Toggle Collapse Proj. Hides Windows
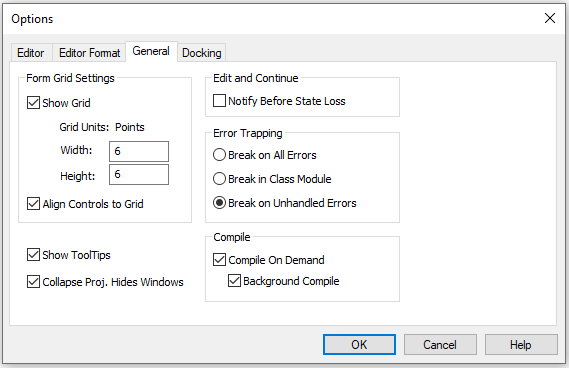The image size is (569, 368). 33,282
